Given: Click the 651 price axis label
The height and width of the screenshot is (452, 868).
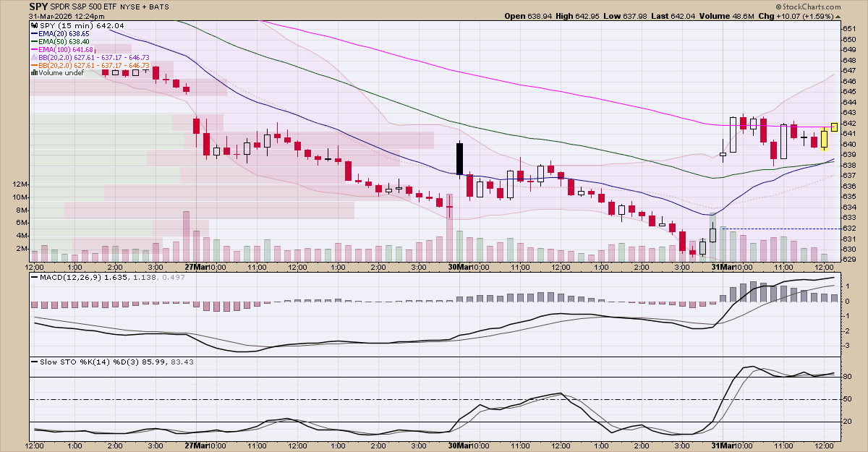Looking at the screenshot, I should [x=850, y=28].
